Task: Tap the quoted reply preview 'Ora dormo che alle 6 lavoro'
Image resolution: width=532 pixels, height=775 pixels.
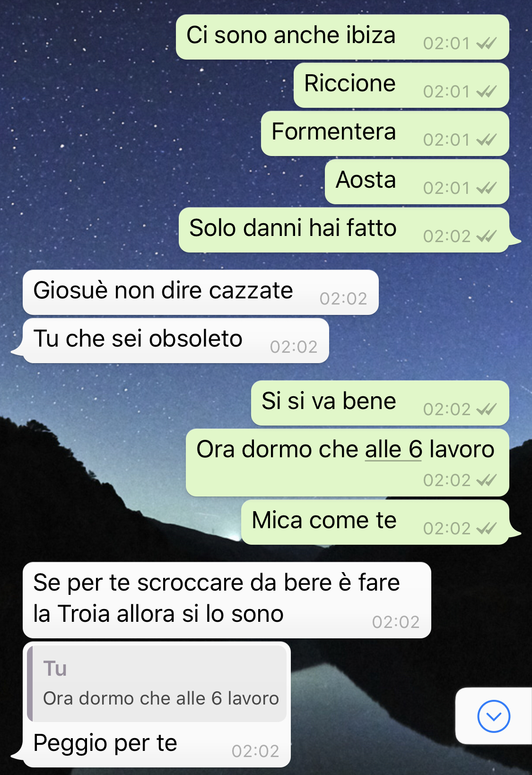Action: tap(157, 683)
